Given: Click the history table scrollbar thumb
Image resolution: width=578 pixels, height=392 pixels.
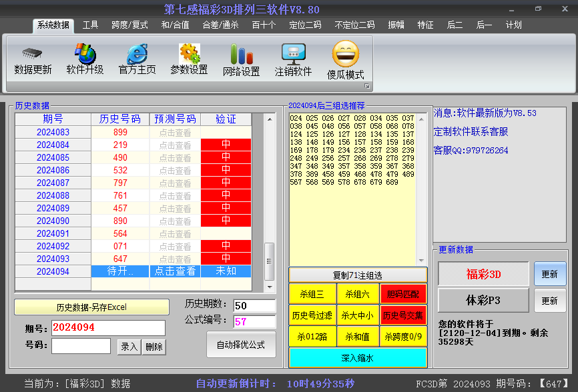Looking at the screenshot, I should point(270,261).
